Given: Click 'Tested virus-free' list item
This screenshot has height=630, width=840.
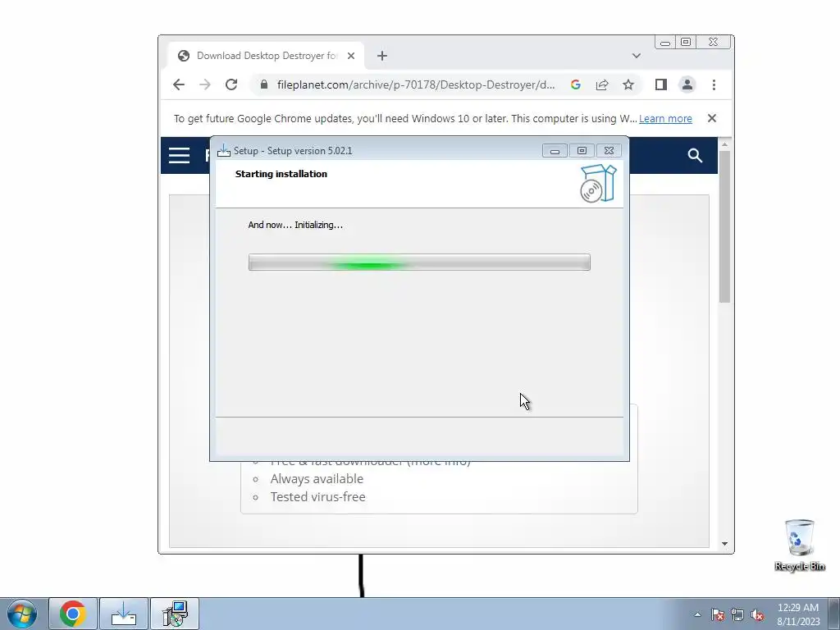Looking at the screenshot, I should [317, 497].
